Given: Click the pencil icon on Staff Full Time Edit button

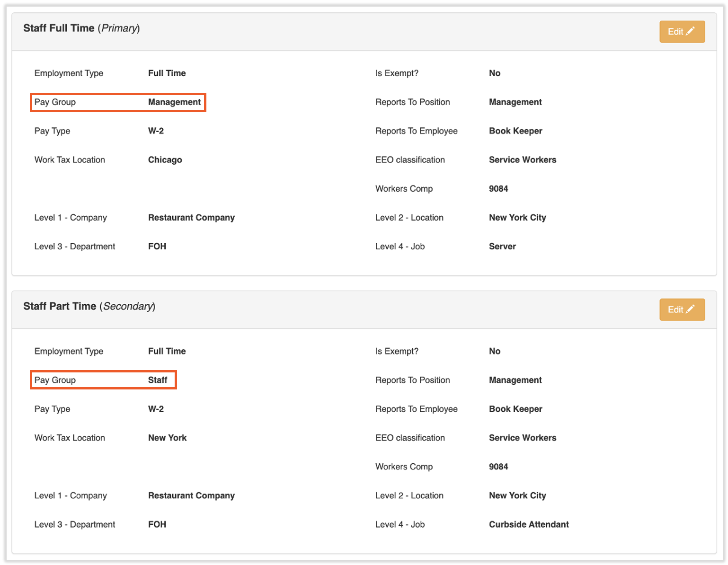Looking at the screenshot, I should pos(691,31).
